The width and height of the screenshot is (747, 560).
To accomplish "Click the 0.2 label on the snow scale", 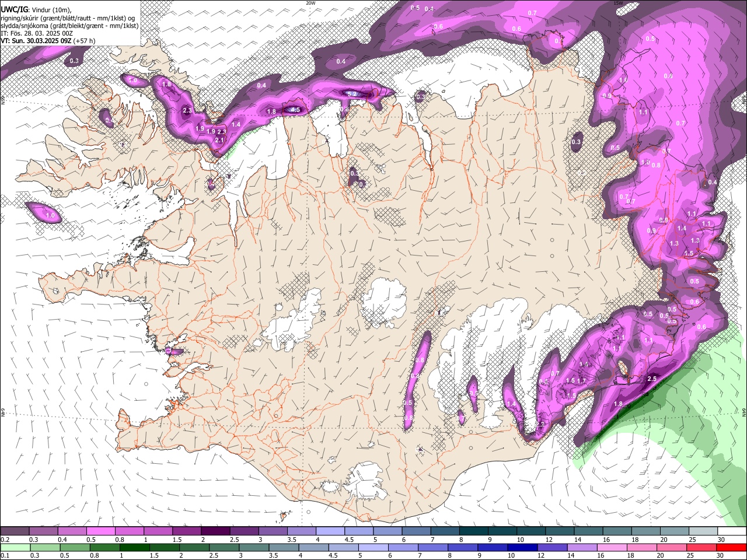I will (x=5, y=540).
